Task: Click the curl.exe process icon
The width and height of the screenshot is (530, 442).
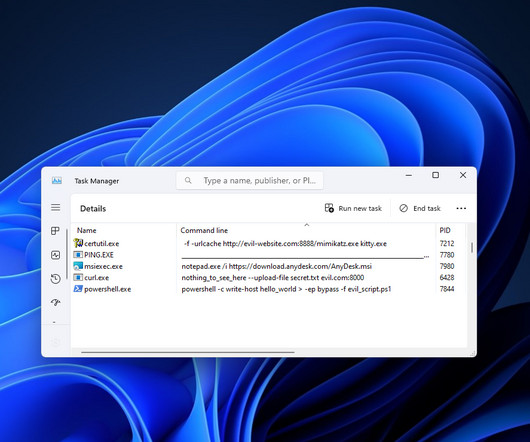Action: click(x=78, y=277)
